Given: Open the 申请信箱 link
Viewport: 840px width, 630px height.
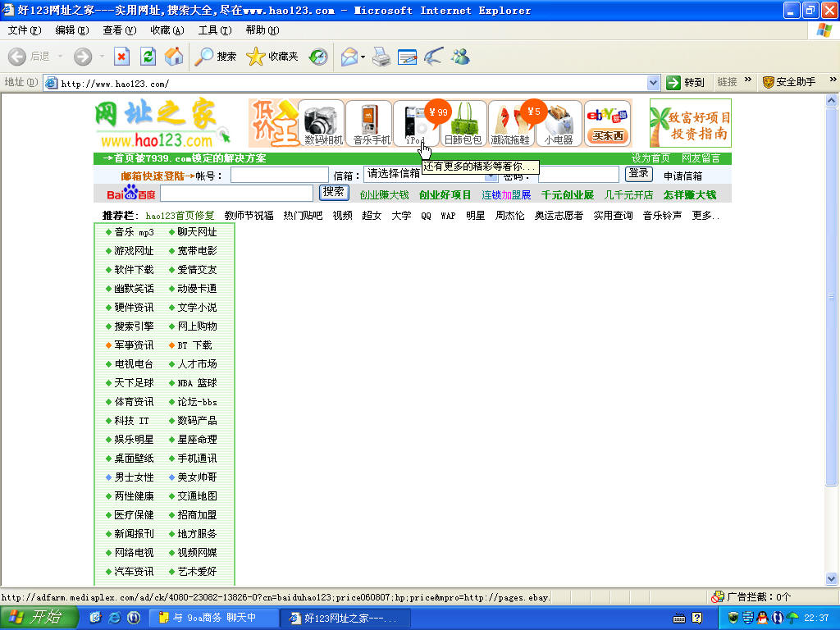Looking at the screenshot, I should [x=682, y=176].
